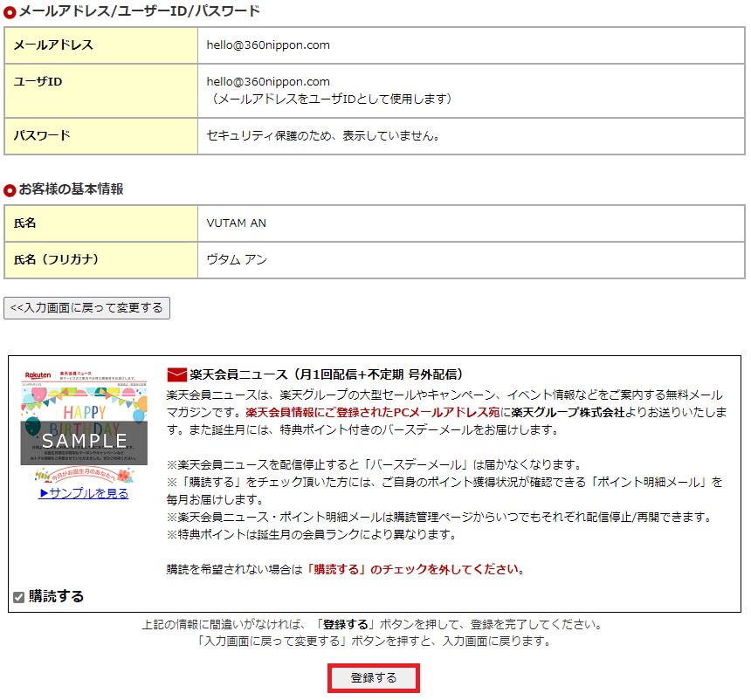Click the birthday mail SAMPLE thumbnail

point(84,425)
